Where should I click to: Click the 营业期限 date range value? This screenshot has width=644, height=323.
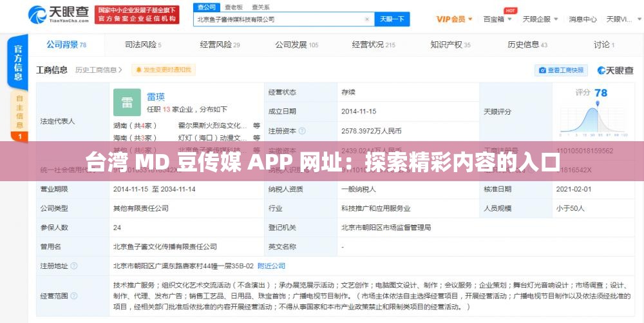[155, 189]
